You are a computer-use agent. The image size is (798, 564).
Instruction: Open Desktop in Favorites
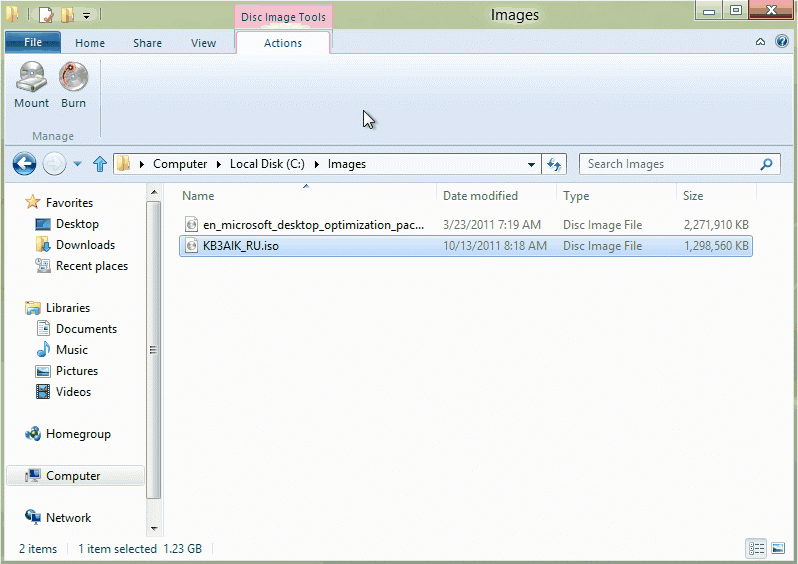pyautogui.click(x=77, y=223)
